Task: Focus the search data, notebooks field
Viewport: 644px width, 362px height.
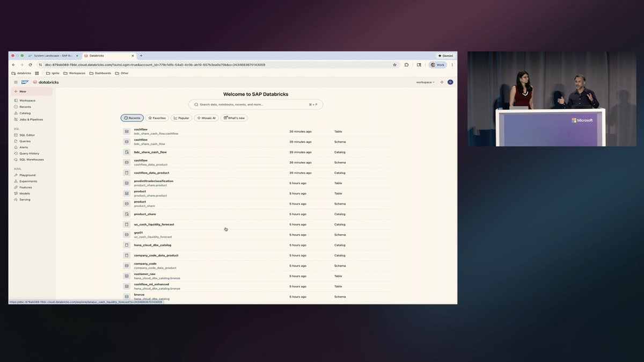Action: [x=255, y=104]
